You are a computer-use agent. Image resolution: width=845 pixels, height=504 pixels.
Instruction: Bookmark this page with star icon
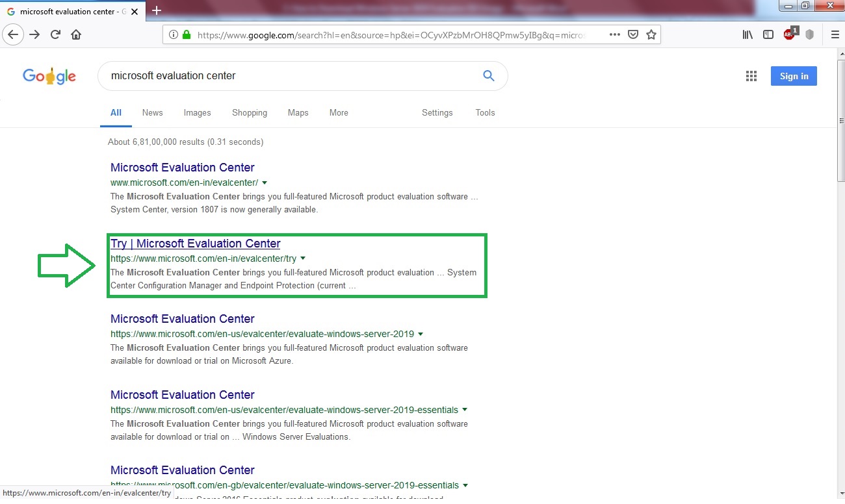pyautogui.click(x=651, y=35)
